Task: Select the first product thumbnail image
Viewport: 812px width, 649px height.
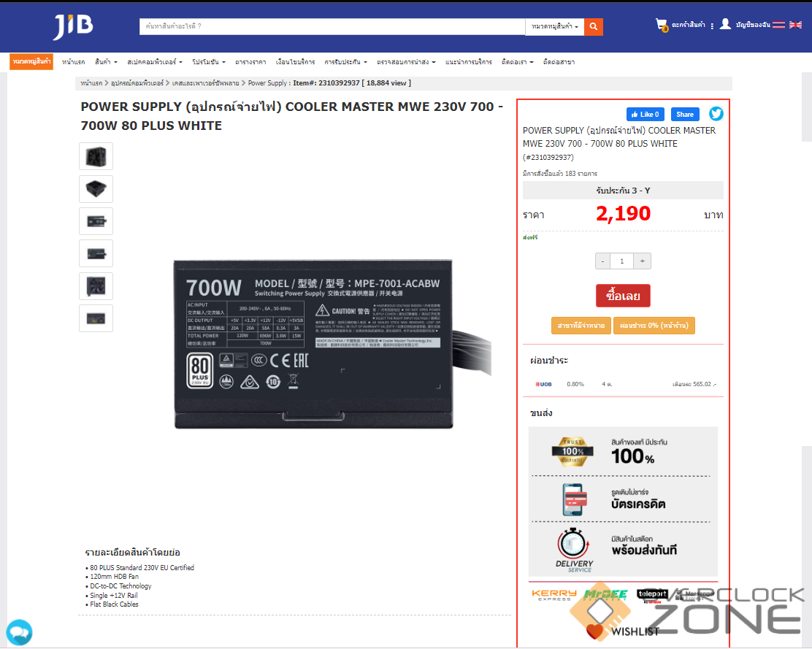Action: pos(96,156)
